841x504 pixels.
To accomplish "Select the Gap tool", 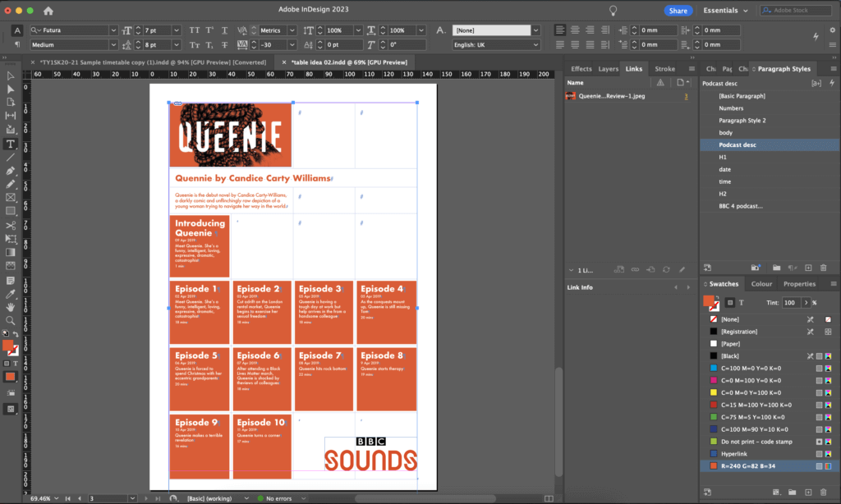I will tap(10, 115).
